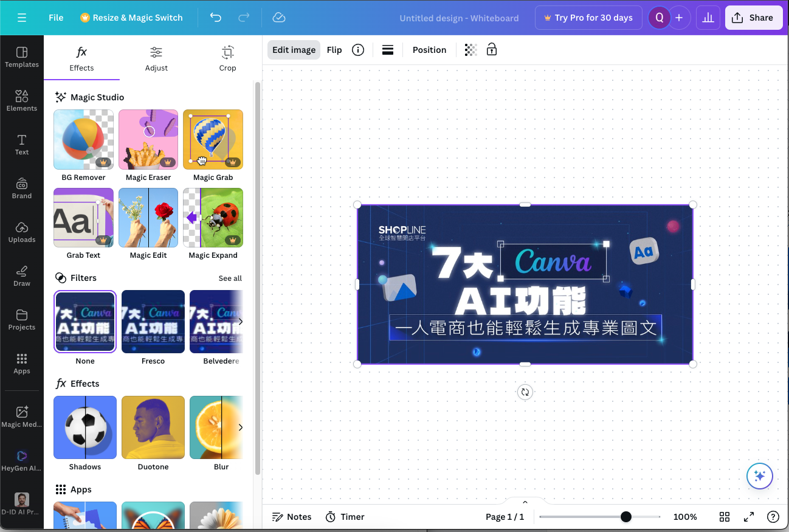Screen dimensions: 789x532
Task: Add collaborator with the plus button
Action: point(679,18)
